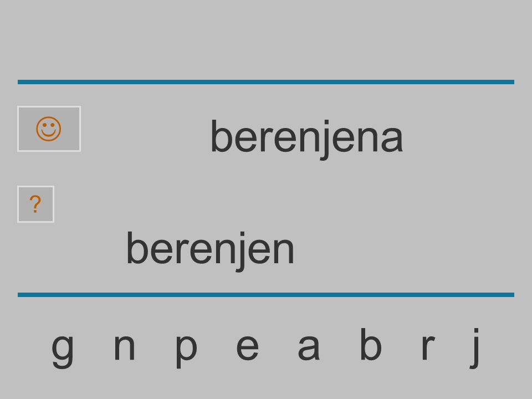Click the first b in berenjen

pyautogui.click(x=137, y=248)
